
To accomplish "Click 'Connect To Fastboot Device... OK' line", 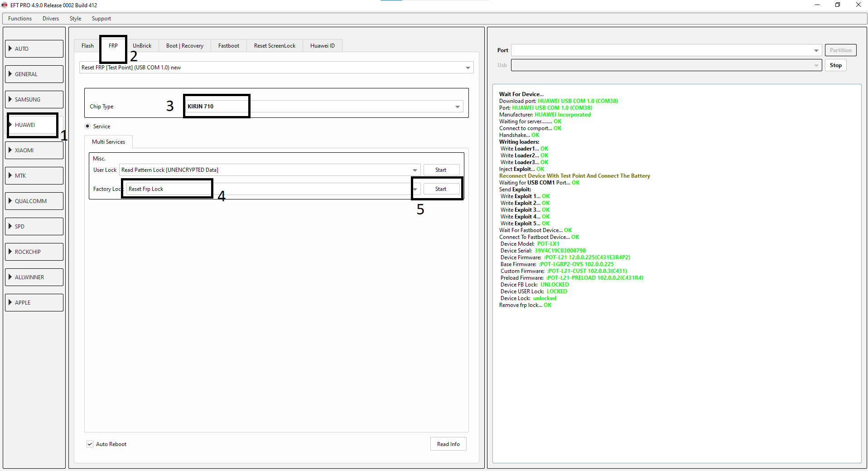I will coord(539,237).
